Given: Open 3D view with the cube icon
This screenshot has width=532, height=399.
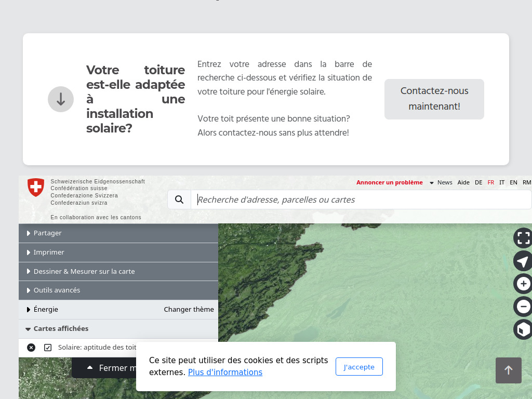Looking at the screenshot, I should (x=523, y=329).
